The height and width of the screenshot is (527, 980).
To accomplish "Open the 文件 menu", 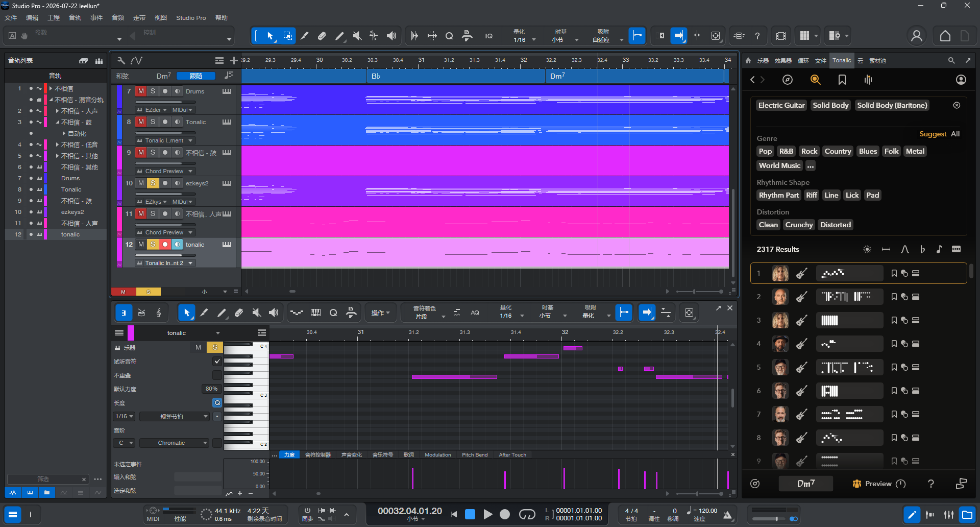I will coord(11,17).
